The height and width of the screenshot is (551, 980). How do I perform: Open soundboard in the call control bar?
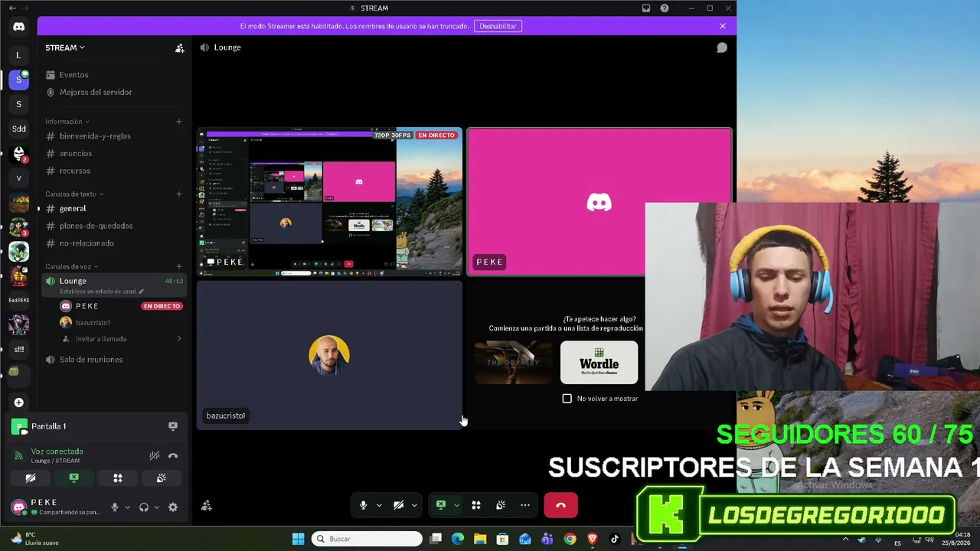click(501, 505)
